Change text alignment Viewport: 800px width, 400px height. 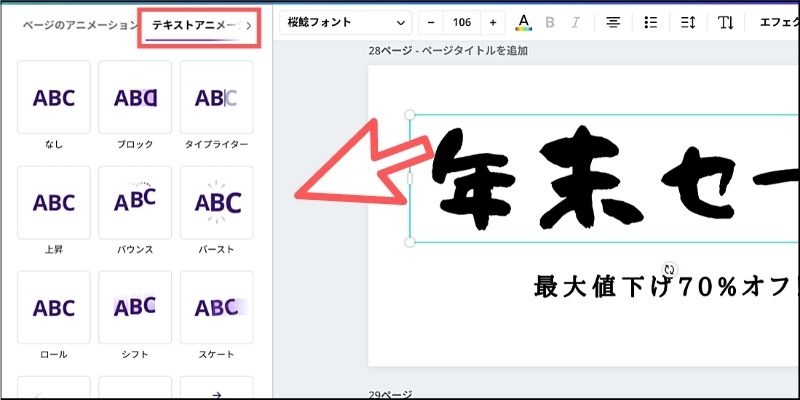pyautogui.click(x=613, y=22)
